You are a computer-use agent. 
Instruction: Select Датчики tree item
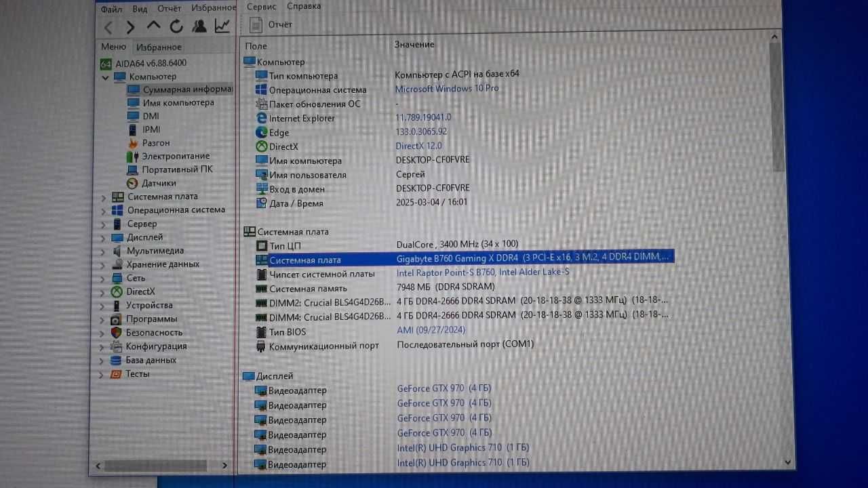coord(151,183)
